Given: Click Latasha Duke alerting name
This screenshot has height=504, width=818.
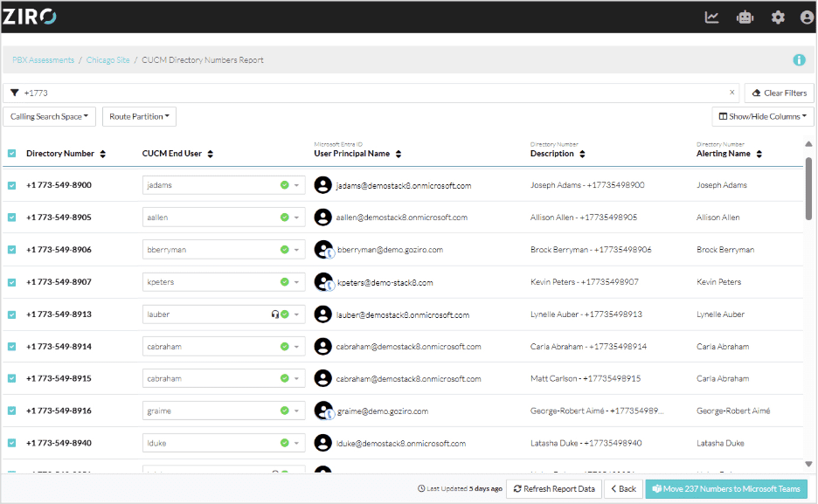Looking at the screenshot, I should (x=720, y=443).
